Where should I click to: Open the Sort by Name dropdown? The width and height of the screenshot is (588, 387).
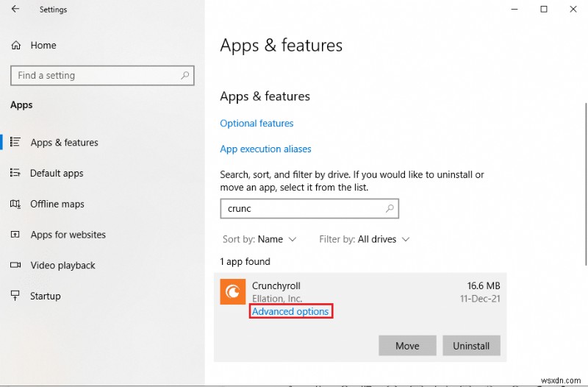click(259, 239)
